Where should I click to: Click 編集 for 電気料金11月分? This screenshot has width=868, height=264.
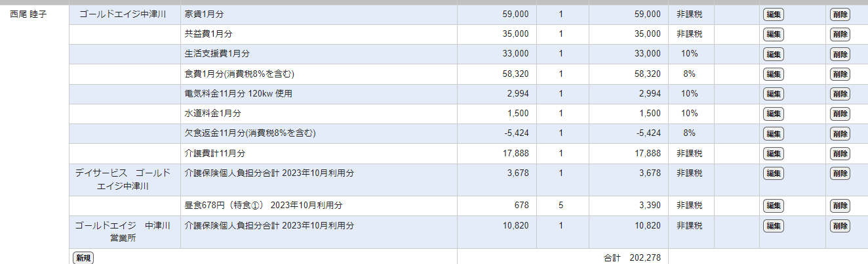(773, 94)
